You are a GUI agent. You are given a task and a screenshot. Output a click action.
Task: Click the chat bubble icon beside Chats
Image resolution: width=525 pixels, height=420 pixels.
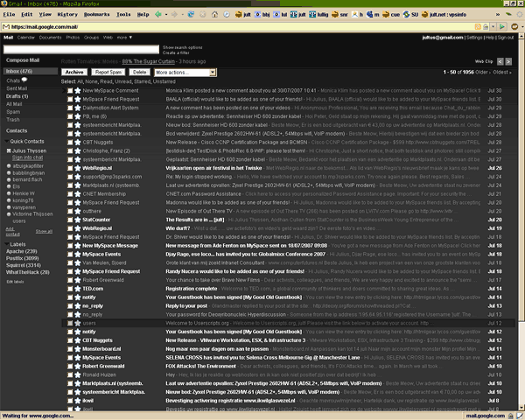pyautogui.click(x=24, y=80)
